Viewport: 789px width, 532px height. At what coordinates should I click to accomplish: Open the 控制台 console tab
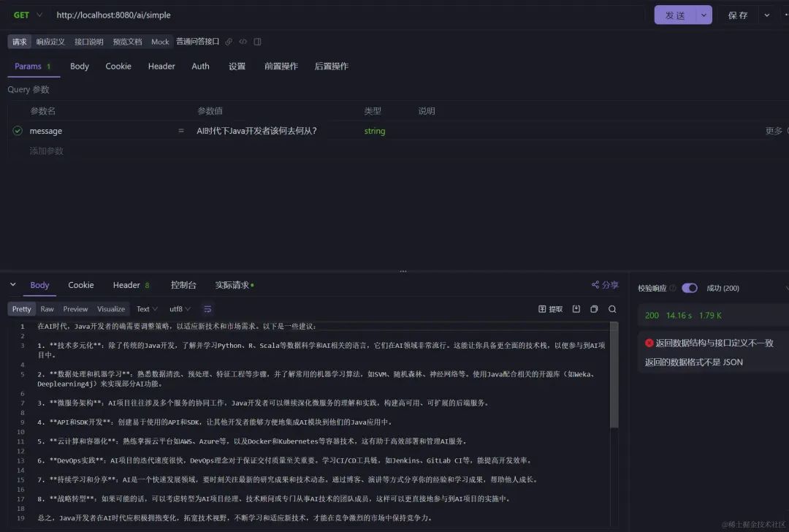[183, 285]
